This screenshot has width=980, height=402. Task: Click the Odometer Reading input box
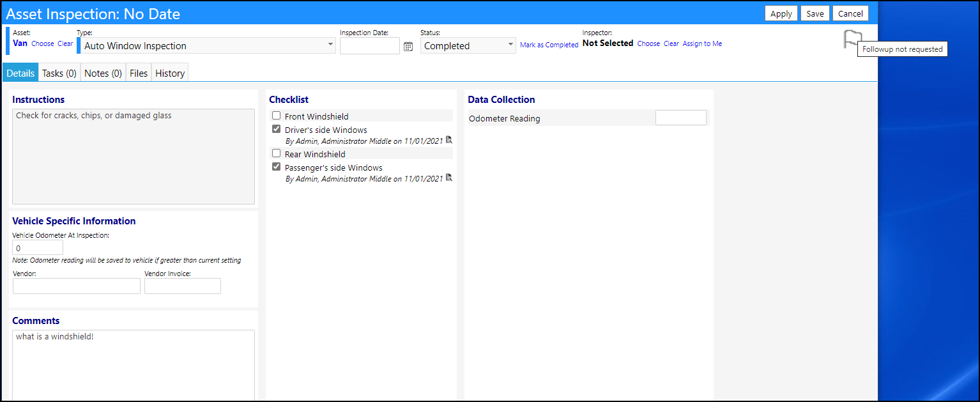(681, 118)
